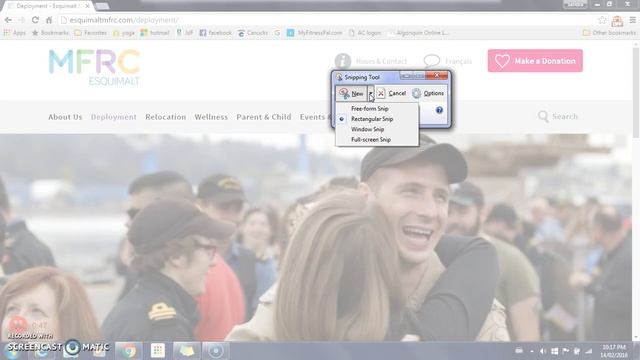Click the volume speaker tray icon
Image resolution: width=640 pixels, height=360 pixels.
coord(543,351)
